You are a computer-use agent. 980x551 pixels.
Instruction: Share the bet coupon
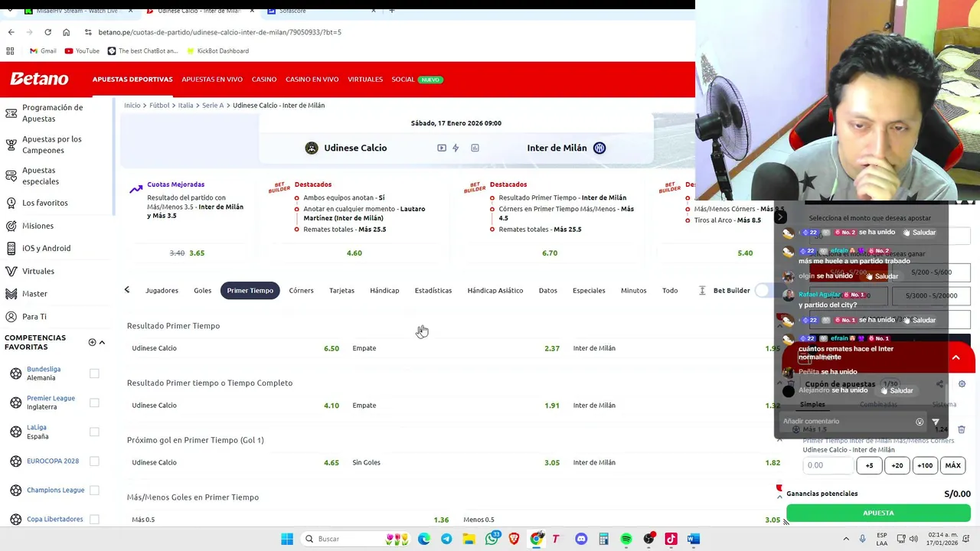[939, 384]
